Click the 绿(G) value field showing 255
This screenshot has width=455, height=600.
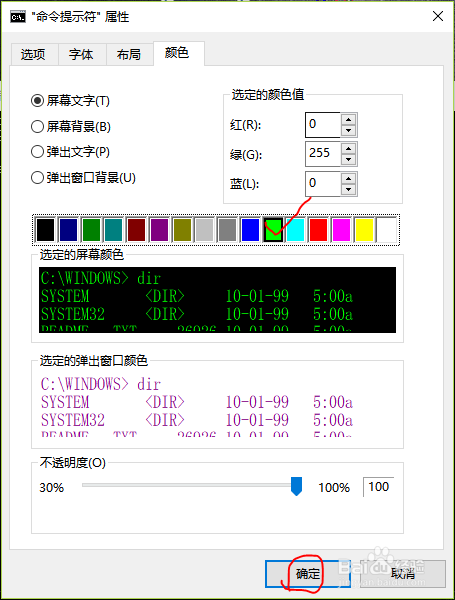point(323,154)
